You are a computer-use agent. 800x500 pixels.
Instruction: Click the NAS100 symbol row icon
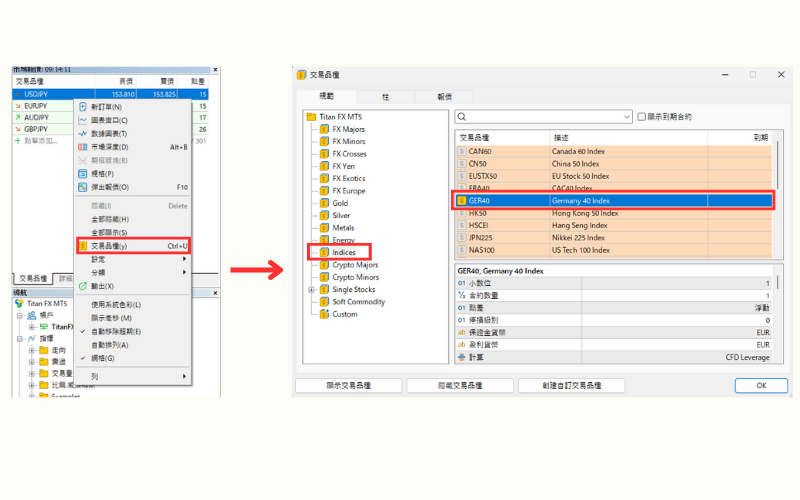click(461, 250)
